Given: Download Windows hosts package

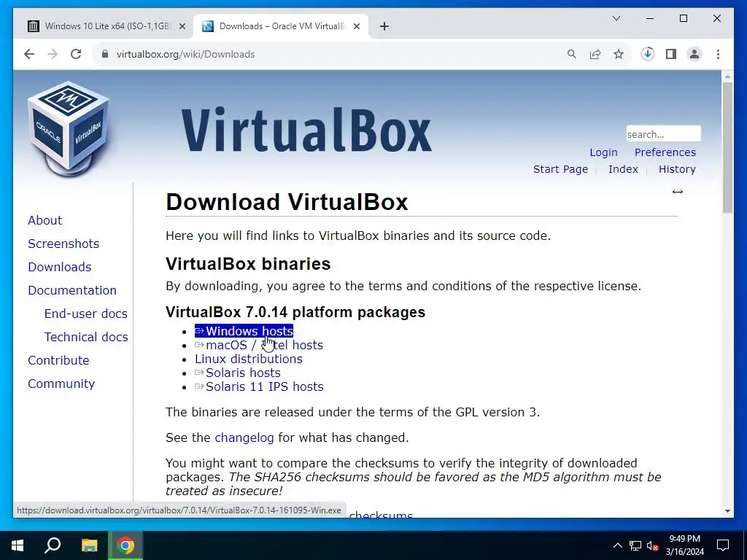Looking at the screenshot, I should (244, 331).
